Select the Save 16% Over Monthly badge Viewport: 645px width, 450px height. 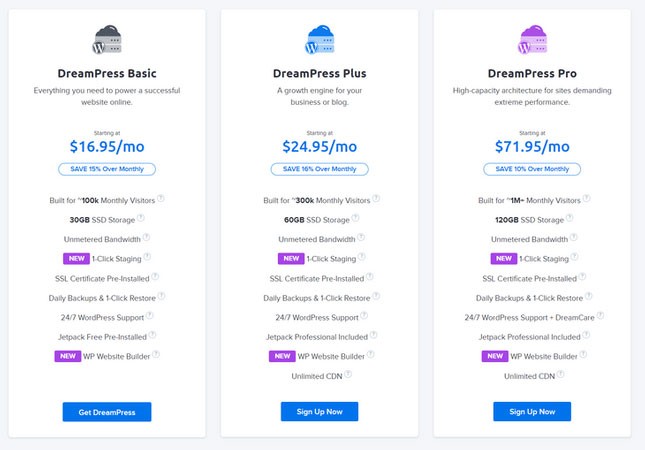(319, 169)
